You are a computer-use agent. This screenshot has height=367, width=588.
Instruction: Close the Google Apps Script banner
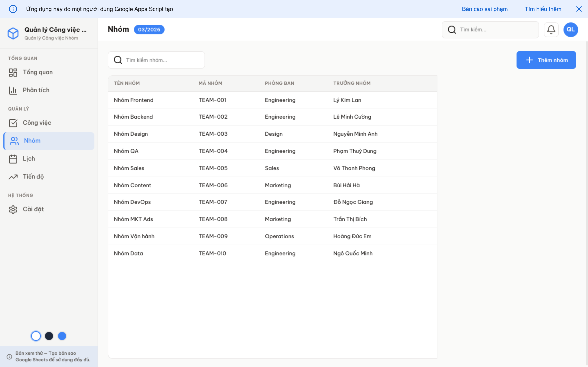[x=579, y=9]
